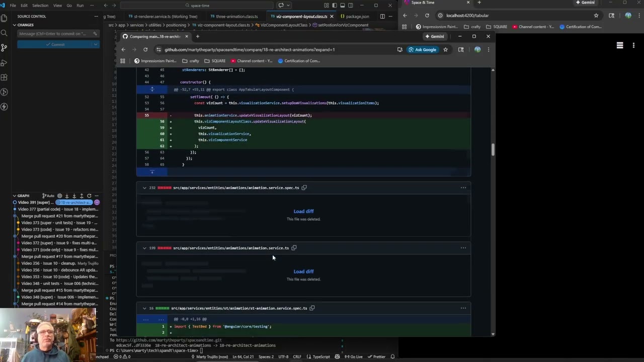This screenshot has height=362, width=644.
Task: Go back in the GitHub browser window
Action: coord(123,49)
